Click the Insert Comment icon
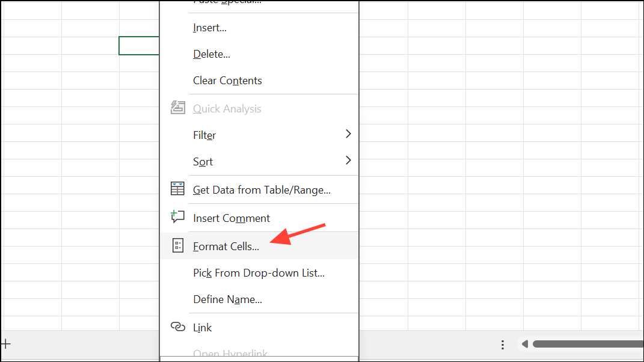This screenshot has width=644, height=362. 177,216
